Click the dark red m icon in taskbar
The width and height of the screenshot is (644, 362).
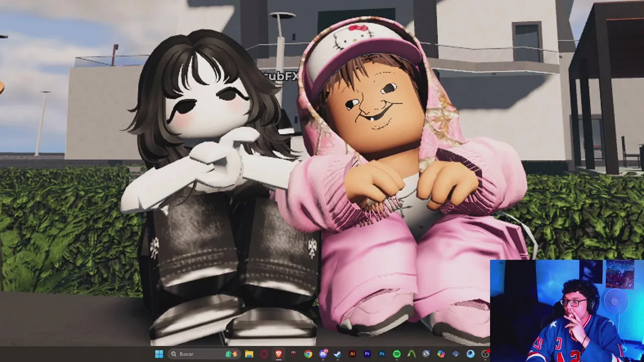(x=293, y=354)
